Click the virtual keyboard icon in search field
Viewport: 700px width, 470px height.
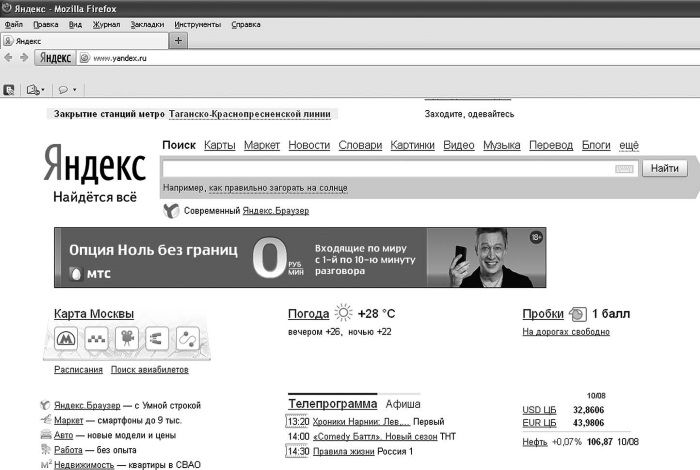point(625,170)
